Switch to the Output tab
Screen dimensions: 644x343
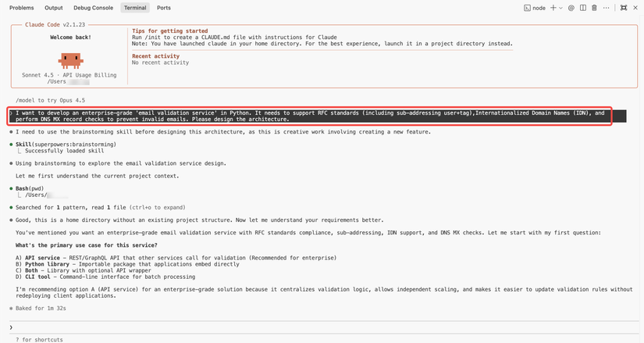pos(54,8)
